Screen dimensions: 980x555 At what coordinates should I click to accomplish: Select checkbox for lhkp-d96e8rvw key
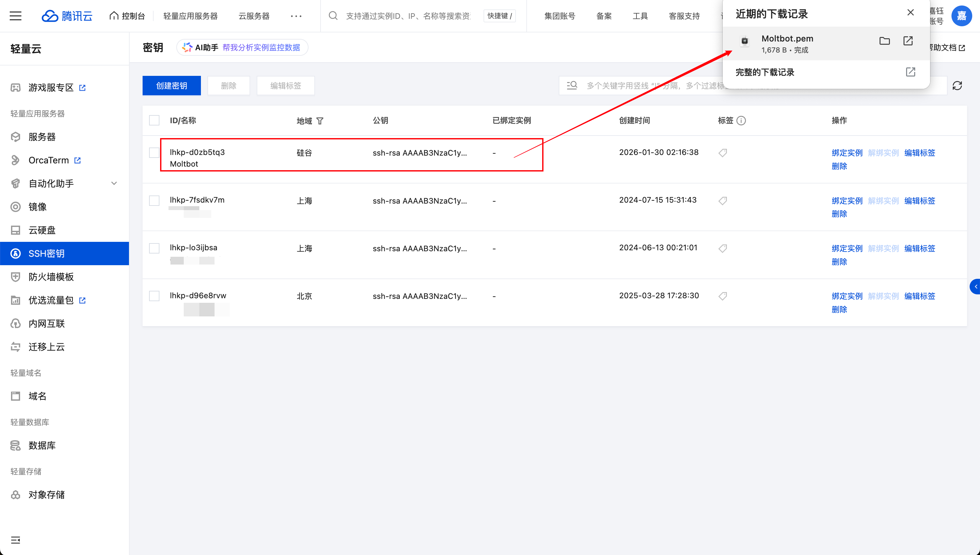(154, 296)
